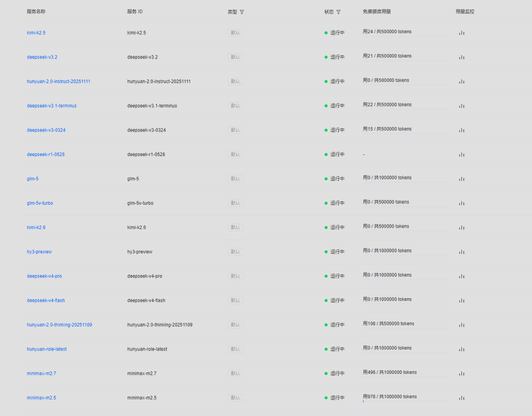Click '用21 / 共500000 tokens' usage text

[x=387, y=56]
